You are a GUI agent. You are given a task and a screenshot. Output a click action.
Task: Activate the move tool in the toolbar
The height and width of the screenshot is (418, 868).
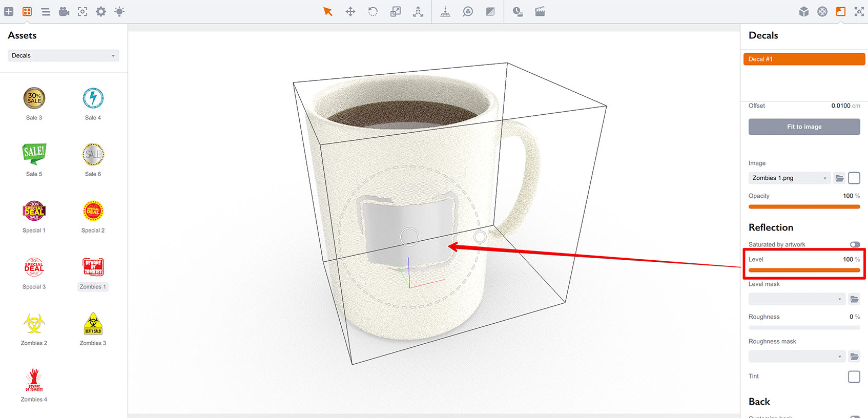[350, 11]
